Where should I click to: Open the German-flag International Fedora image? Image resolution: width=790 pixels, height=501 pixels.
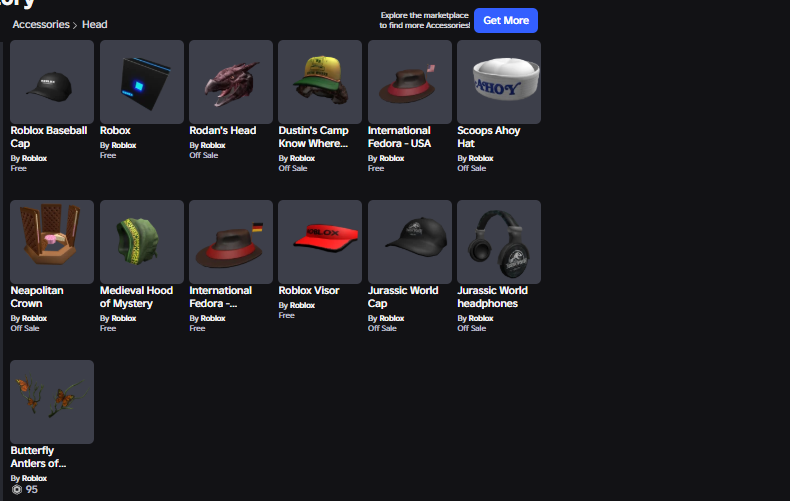tap(231, 242)
